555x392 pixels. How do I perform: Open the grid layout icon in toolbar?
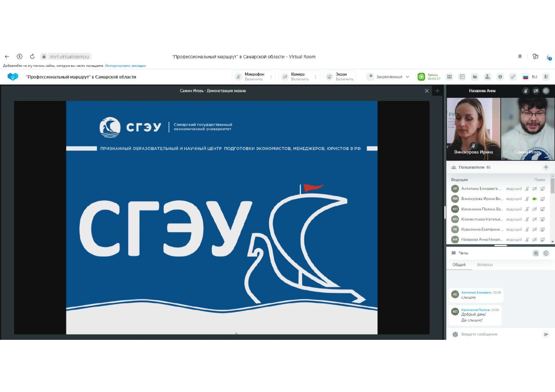[449, 77]
